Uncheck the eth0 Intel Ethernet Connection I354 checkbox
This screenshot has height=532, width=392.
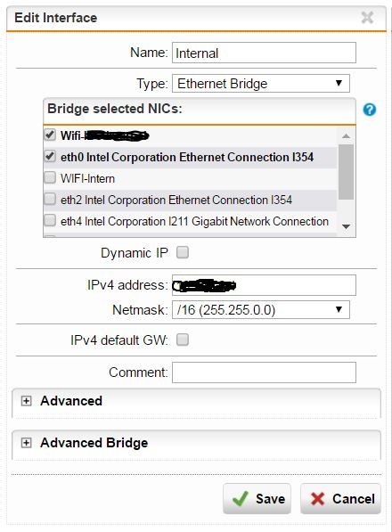coord(50,157)
